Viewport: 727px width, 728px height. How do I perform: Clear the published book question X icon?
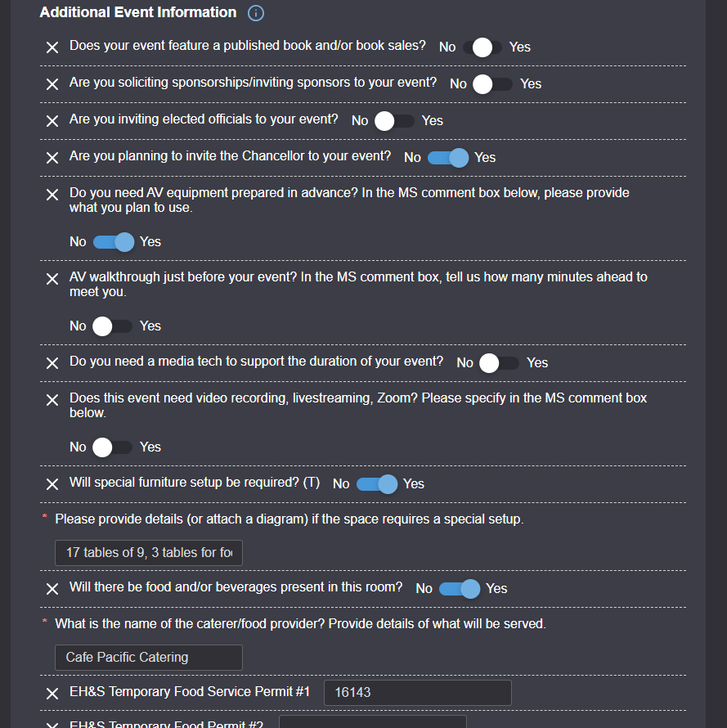coord(52,47)
